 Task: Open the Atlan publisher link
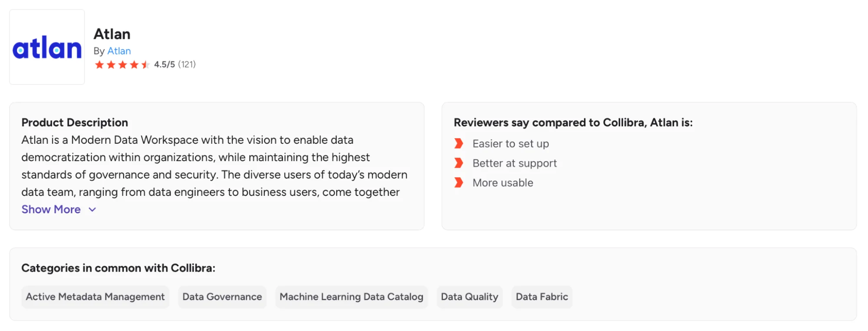[119, 51]
